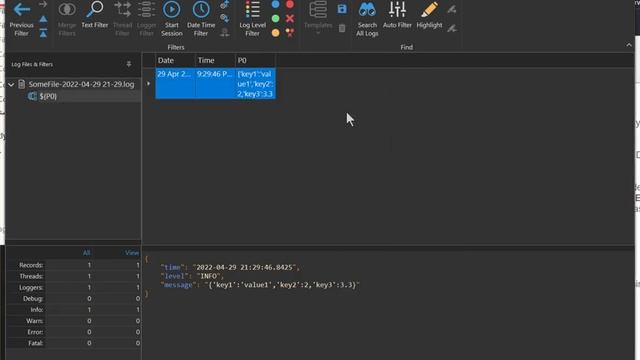This screenshot has height=360, width=640.
Task: Click the "message" line in the JSON viewer
Action: point(260,285)
